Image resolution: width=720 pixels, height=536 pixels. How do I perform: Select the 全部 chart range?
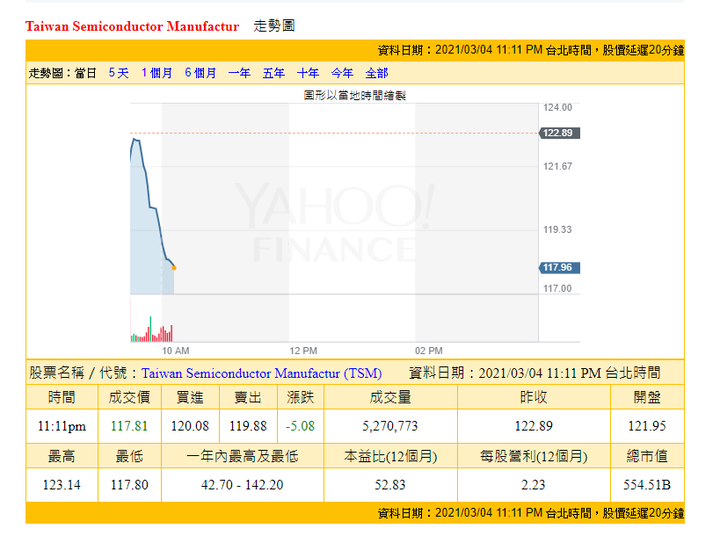point(377,73)
